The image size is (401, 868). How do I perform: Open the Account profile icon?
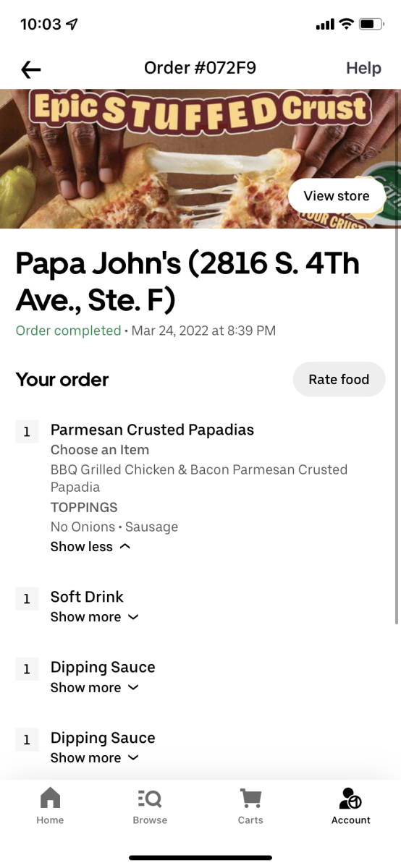(350, 799)
